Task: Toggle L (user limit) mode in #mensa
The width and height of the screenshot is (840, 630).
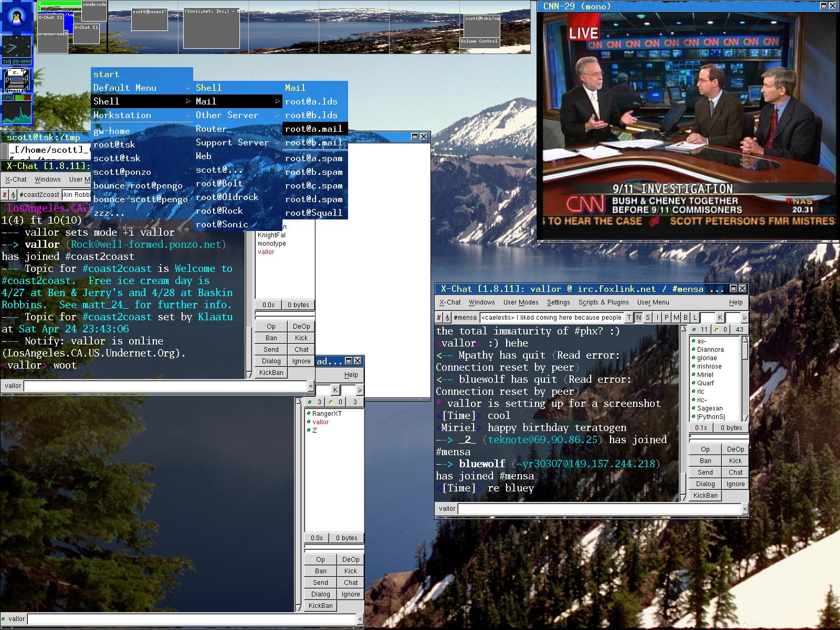Action: coord(695,318)
